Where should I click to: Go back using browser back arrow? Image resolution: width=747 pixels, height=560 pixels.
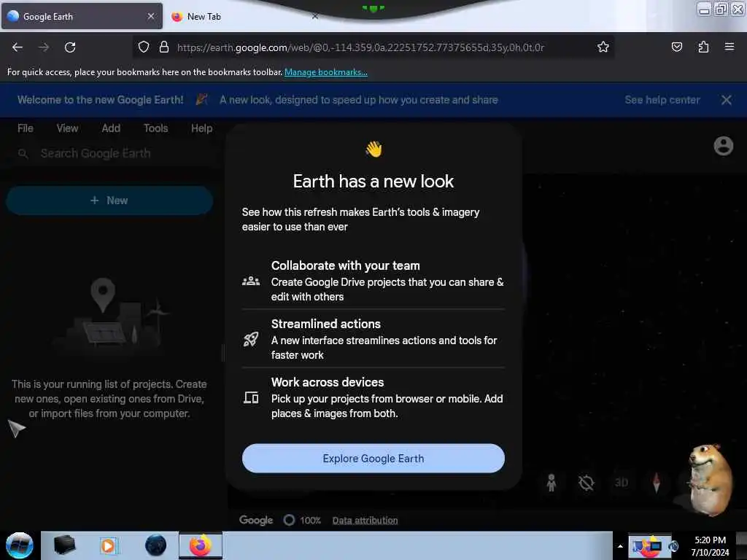[x=18, y=47]
